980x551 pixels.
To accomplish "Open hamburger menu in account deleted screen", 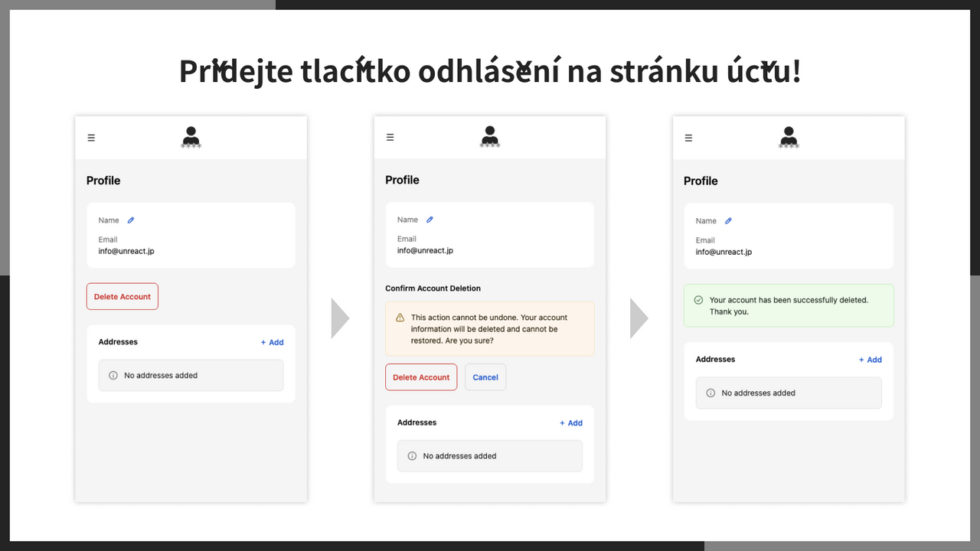I will tap(688, 138).
